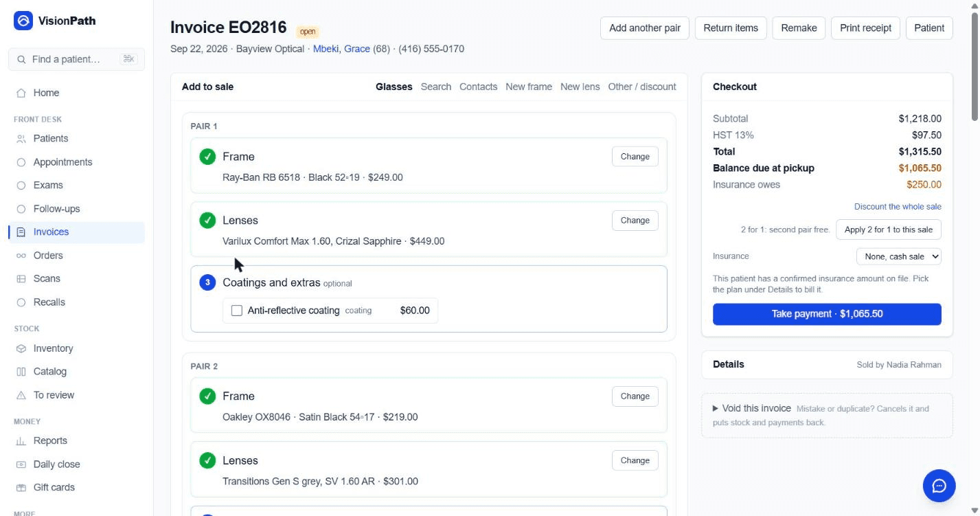The image size is (980, 516).
Task: Click Pair 2 Lenses green checkmark
Action: coord(207,460)
